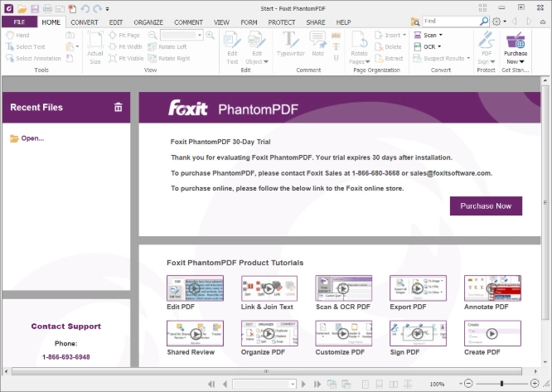Click the horizontal scrollbar at bottom
The image size is (552, 392).
point(267,371)
